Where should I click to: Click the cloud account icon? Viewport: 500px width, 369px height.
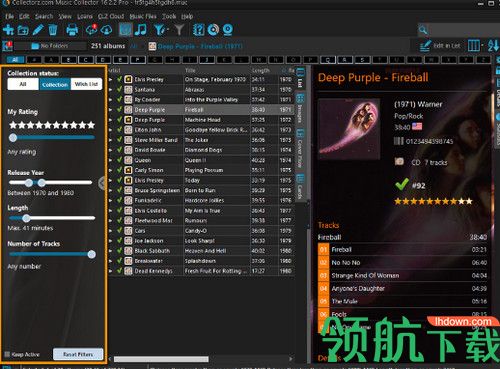pos(106,30)
